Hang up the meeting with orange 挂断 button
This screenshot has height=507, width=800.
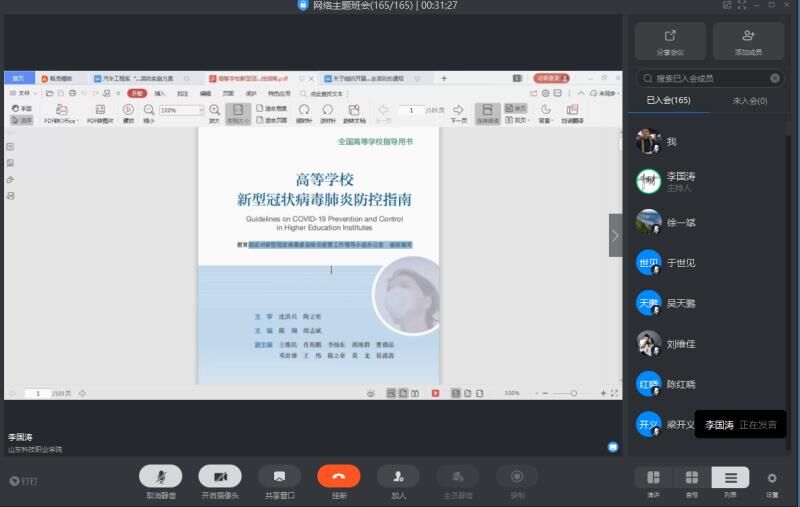[x=339, y=476]
